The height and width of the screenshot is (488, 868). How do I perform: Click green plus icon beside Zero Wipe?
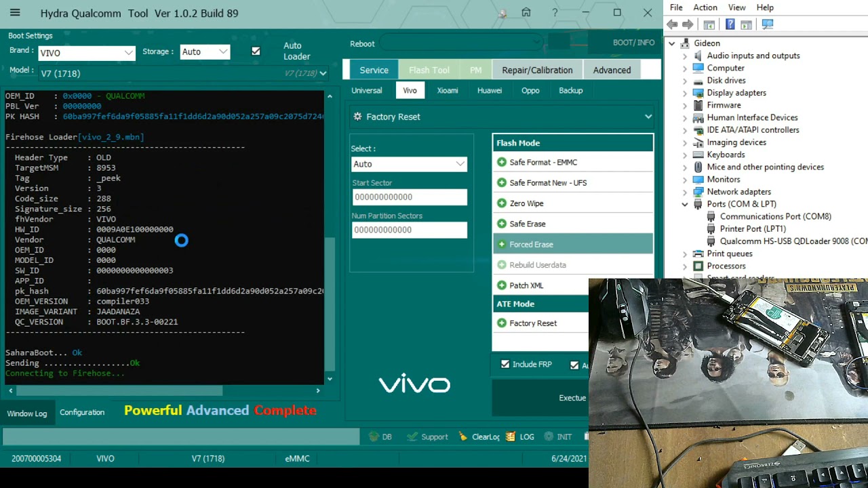(x=502, y=203)
